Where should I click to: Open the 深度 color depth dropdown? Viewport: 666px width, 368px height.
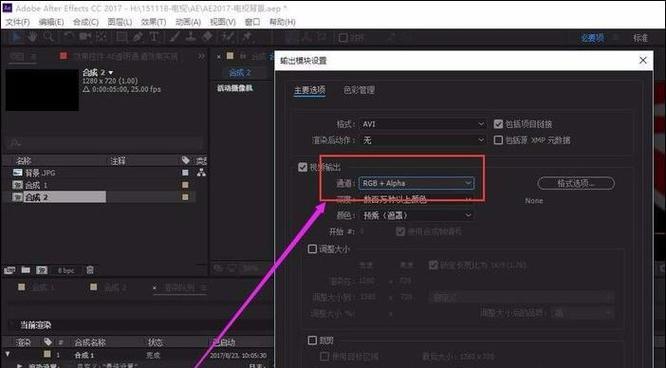point(417,199)
